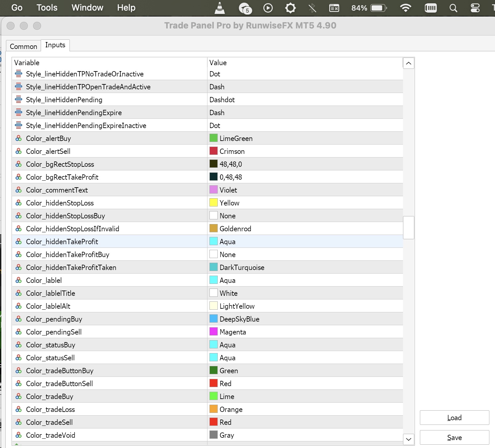Viewport: 495px width, 448px height.
Task: Click the color icon beside Color_commentText
Action: [19, 190]
